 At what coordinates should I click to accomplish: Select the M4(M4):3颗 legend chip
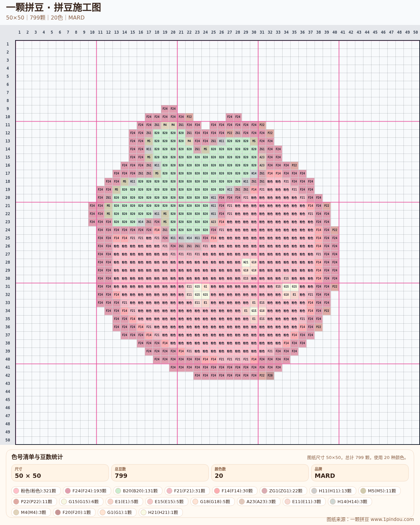[x=31, y=512]
